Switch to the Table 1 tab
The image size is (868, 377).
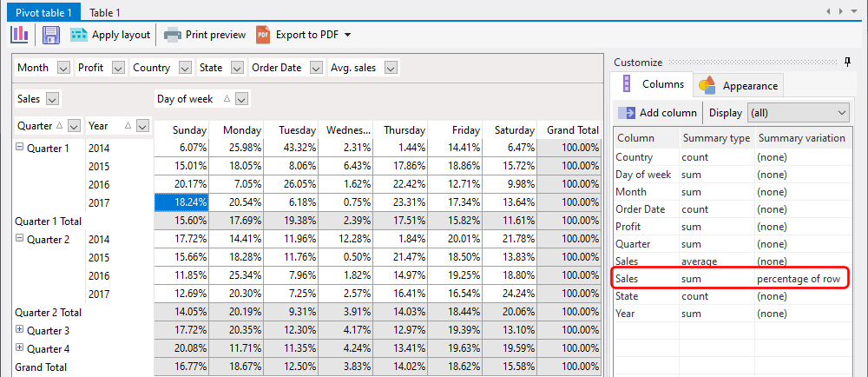tap(105, 12)
